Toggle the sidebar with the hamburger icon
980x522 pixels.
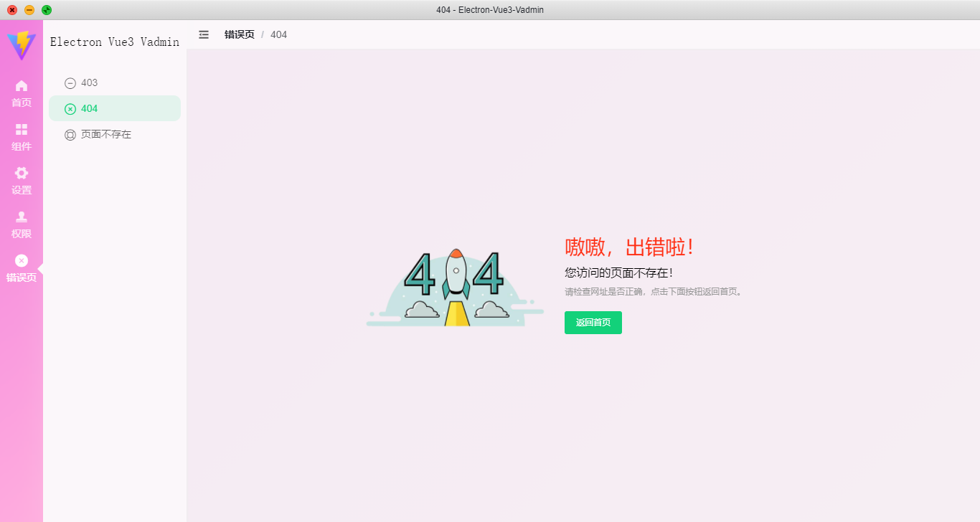(x=204, y=34)
